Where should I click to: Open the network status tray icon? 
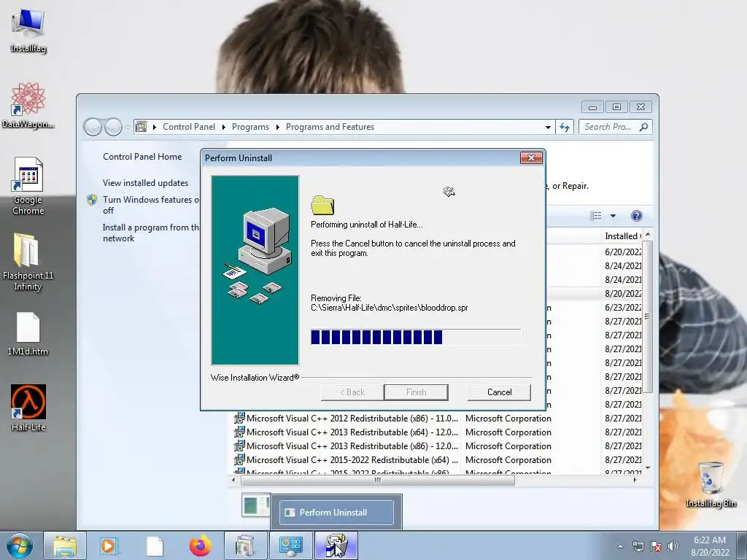tap(638, 546)
